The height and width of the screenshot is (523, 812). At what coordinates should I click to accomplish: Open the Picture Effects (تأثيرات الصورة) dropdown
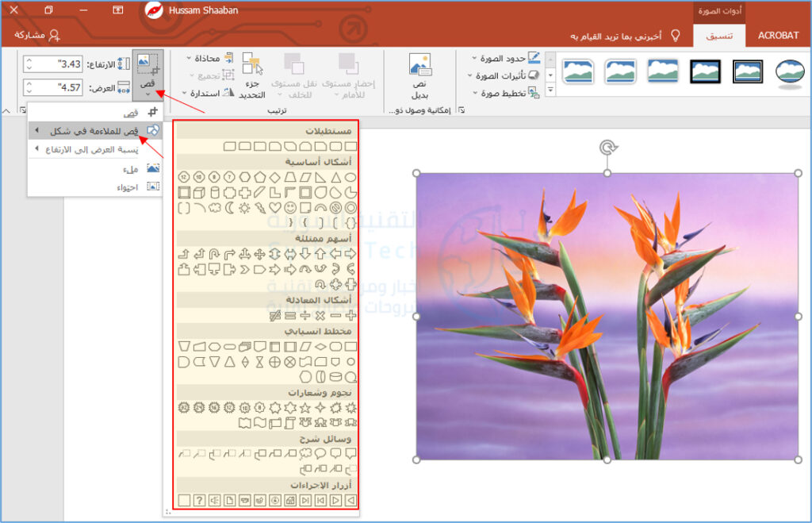click(x=504, y=75)
